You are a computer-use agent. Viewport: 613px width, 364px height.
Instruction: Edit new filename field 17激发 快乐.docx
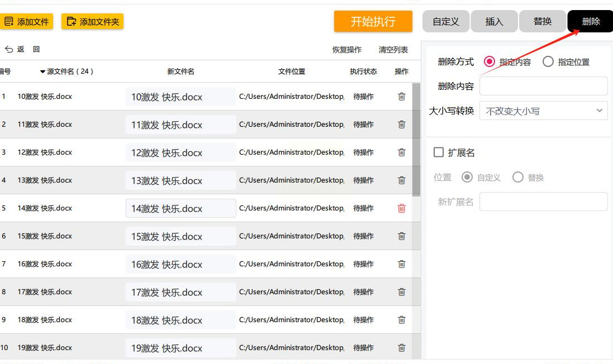click(x=181, y=292)
